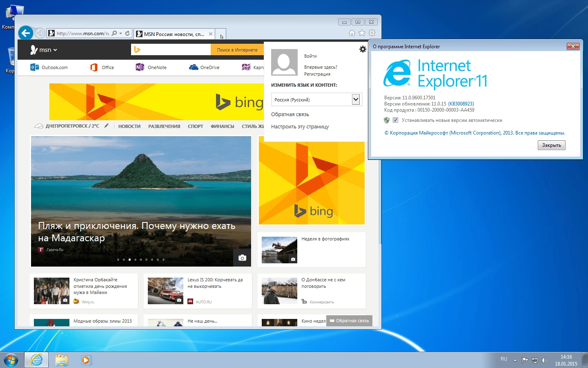Screen dimensions: 588x368
Task: Click Настроить эту страницу
Action: pos(300,127)
